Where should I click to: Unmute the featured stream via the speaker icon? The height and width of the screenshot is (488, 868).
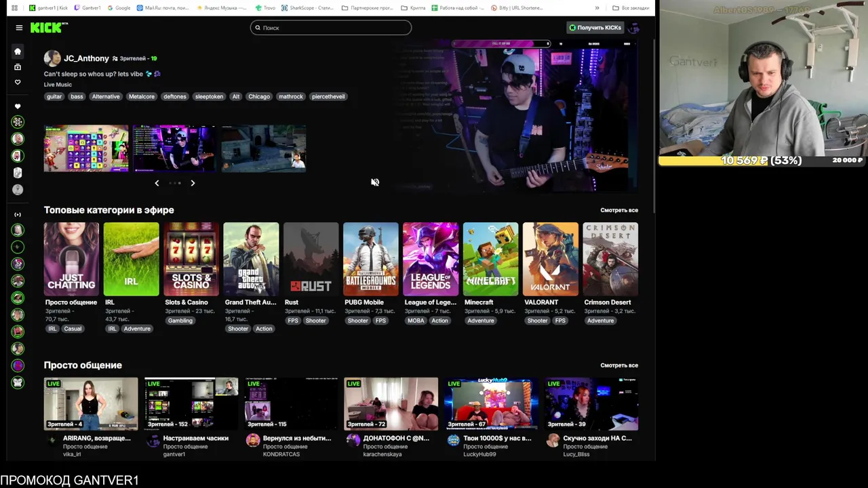pos(375,182)
